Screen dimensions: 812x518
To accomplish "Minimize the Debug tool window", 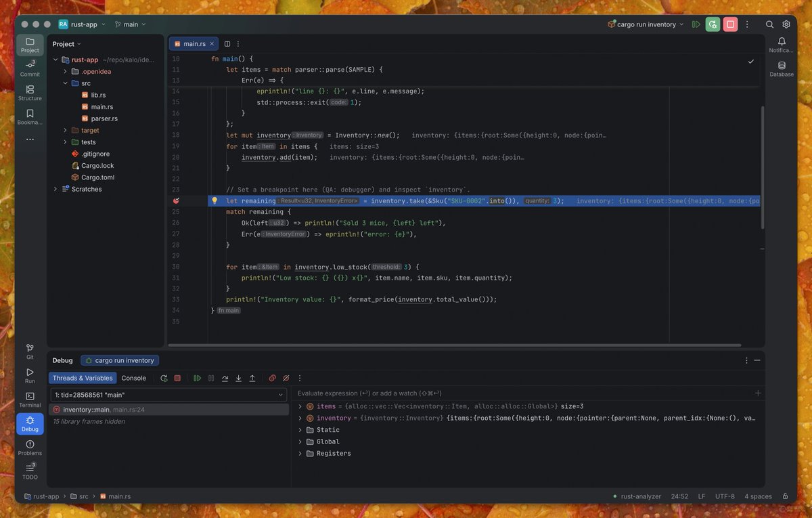I will click(x=757, y=360).
